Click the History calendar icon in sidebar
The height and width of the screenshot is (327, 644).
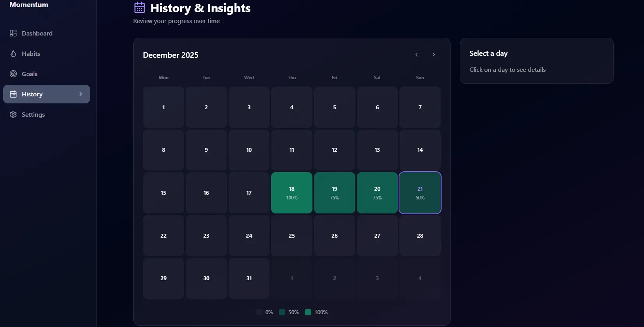[x=13, y=94]
